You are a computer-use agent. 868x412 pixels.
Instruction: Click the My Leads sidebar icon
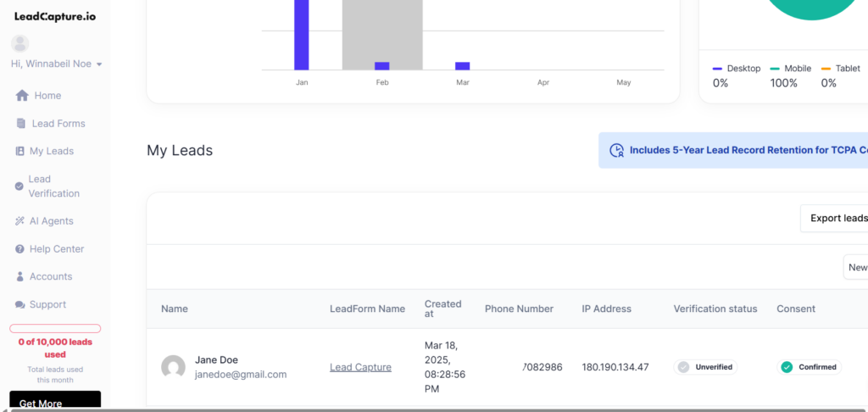click(21, 152)
